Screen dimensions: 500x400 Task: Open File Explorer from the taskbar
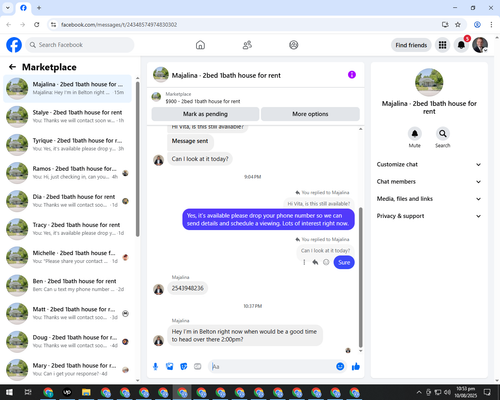pos(86,392)
